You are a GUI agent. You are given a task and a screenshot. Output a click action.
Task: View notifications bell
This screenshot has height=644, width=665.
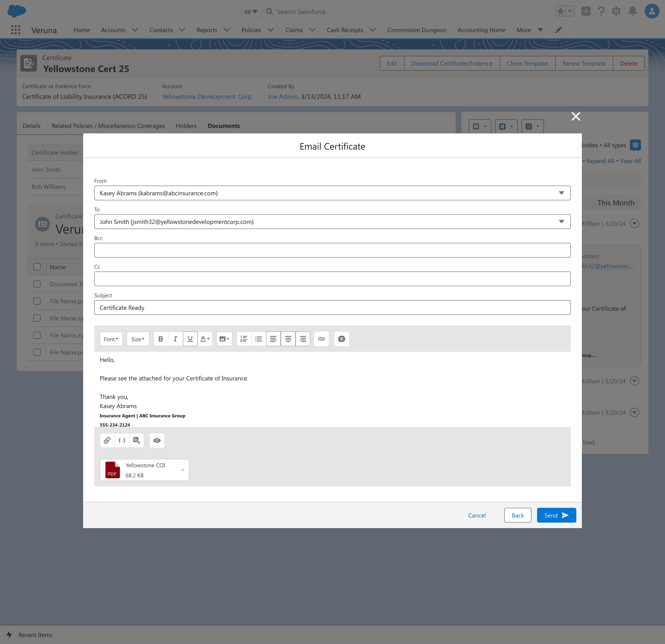(632, 11)
